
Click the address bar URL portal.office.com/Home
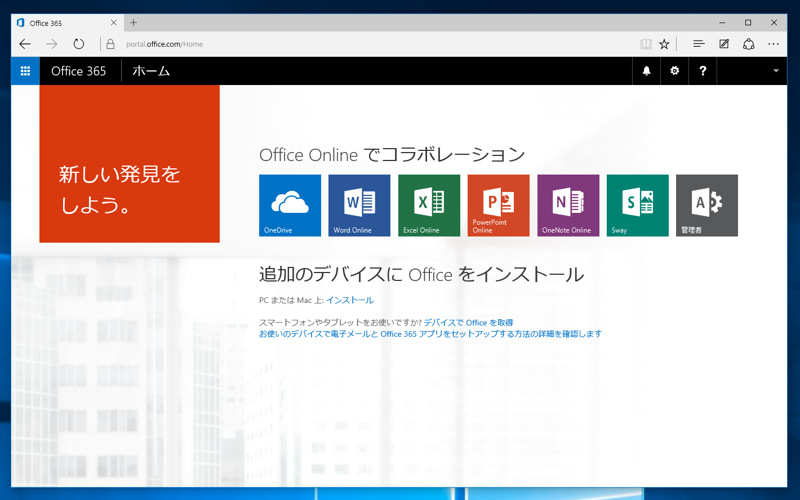coord(164,44)
